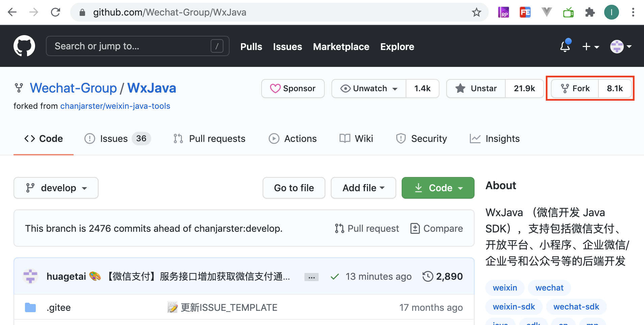644x325 pixels.
Task: Open the Vue devtools extension
Action: [x=546, y=12]
